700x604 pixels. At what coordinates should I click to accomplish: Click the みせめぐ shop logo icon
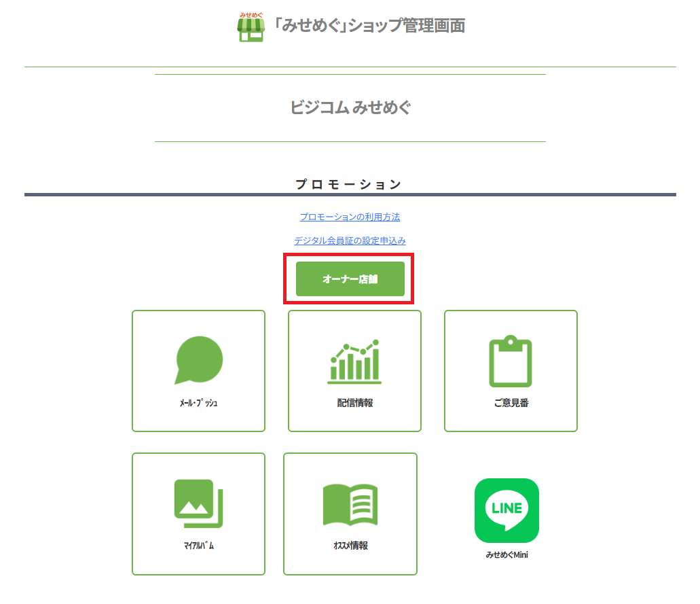(x=251, y=28)
